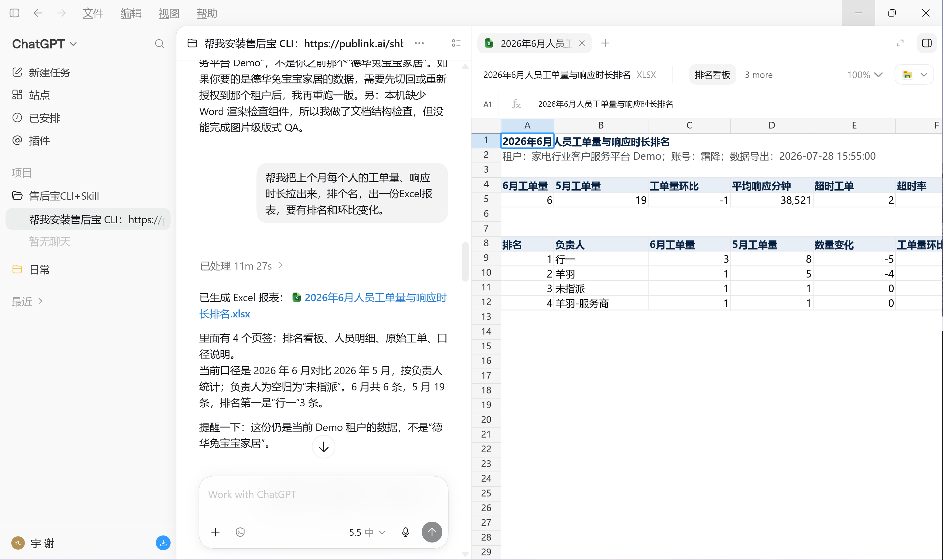Start voice input with microphone icon
Screen dimensions: 943x560
pyautogui.click(x=406, y=532)
